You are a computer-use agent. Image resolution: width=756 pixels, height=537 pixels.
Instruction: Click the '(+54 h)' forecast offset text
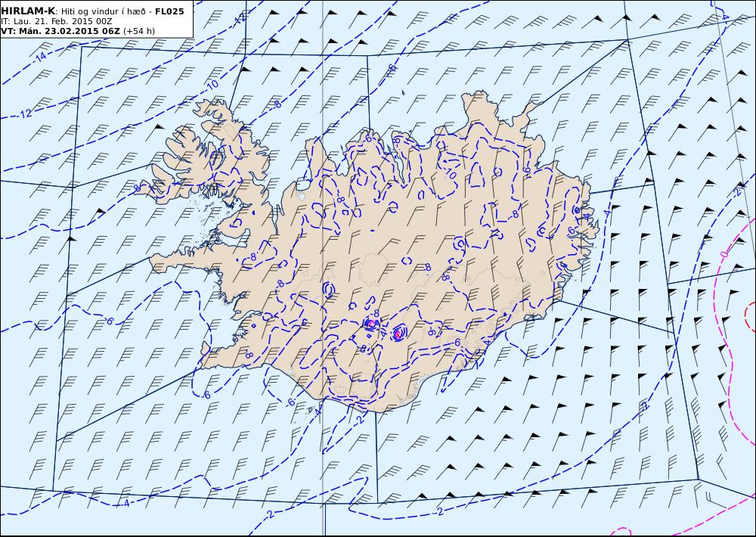pos(139,31)
